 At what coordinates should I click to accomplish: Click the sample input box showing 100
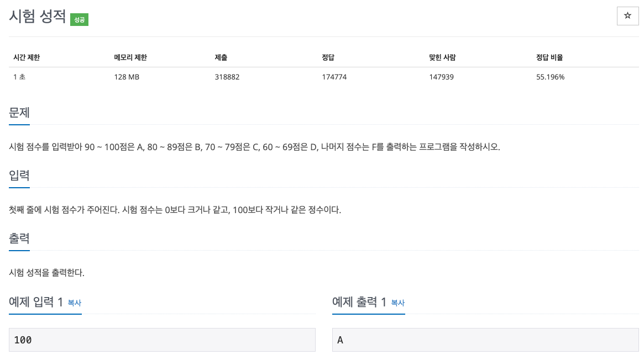(x=162, y=340)
